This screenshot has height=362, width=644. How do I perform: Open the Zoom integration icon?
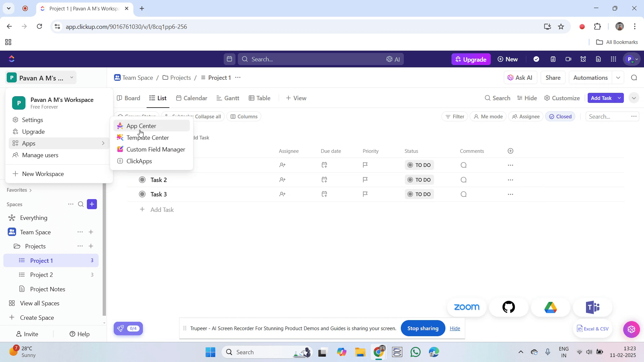pos(467,307)
